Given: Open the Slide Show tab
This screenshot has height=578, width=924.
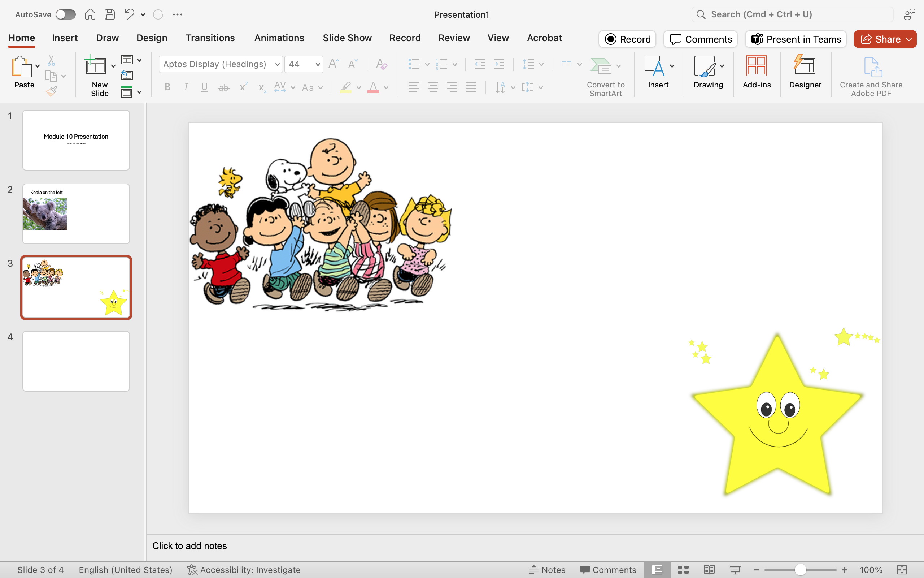Looking at the screenshot, I should tap(347, 38).
